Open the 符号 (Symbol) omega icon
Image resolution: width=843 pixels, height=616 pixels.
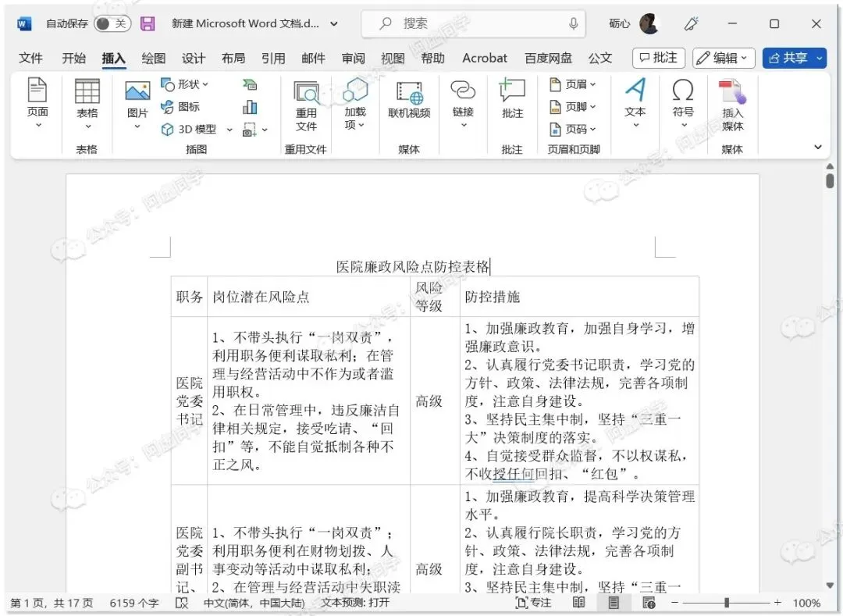click(683, 102)
